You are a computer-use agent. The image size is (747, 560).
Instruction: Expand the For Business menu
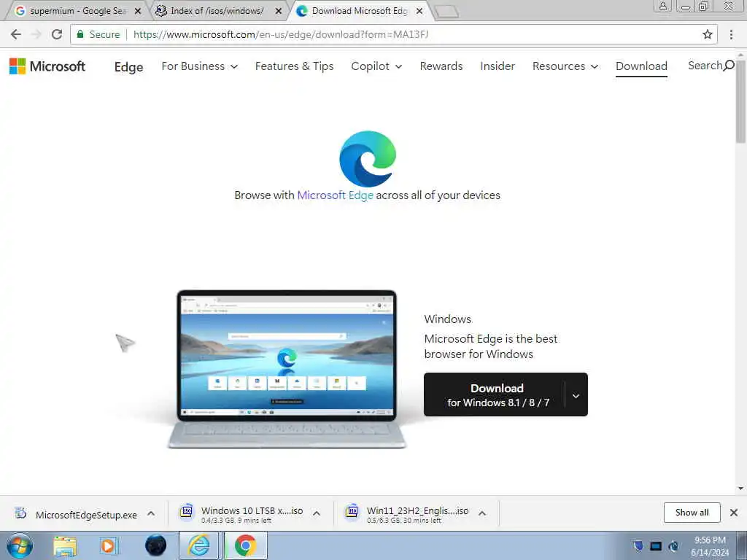click(200, 66)
